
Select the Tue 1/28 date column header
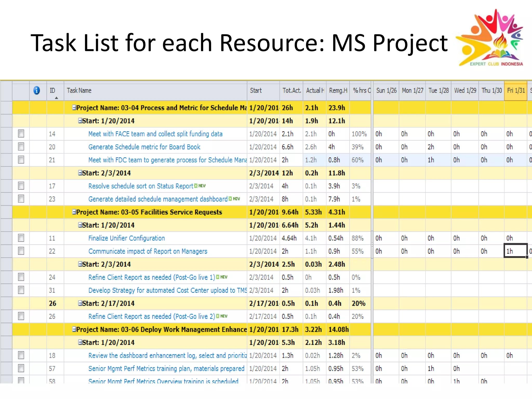[438, 91]
